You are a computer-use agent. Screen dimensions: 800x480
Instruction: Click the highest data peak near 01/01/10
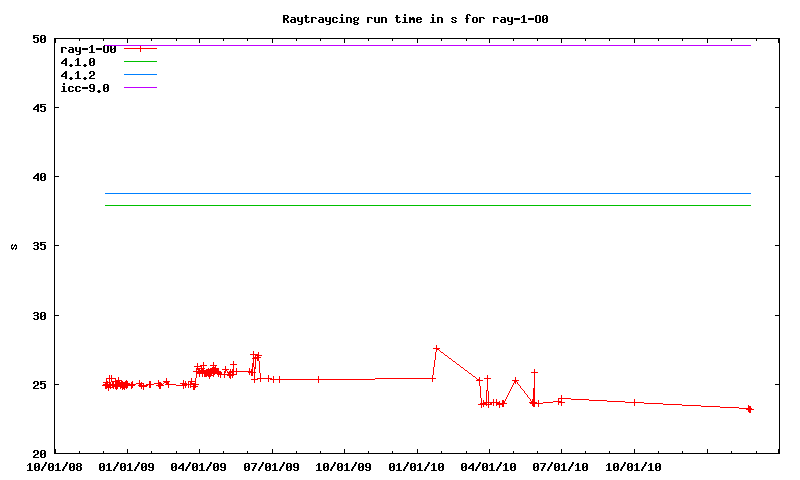coord(436,348)
